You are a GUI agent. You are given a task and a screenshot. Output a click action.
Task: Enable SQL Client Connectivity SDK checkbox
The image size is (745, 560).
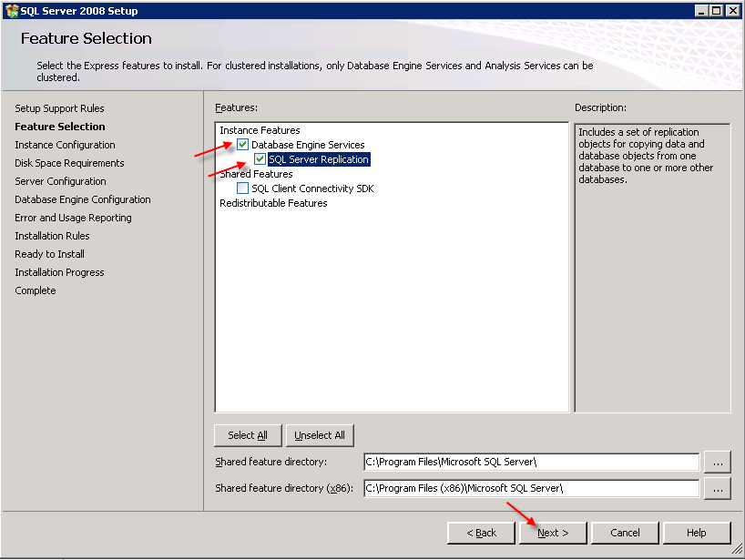pyautogui.click(x=242, y=188)
